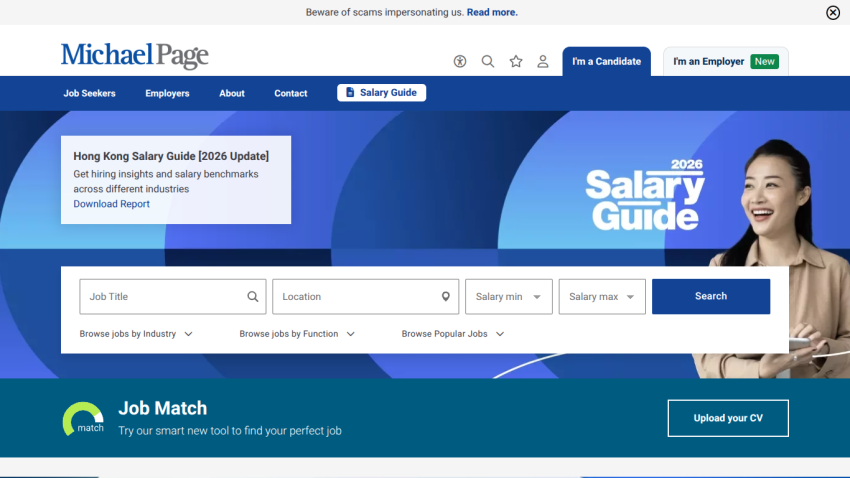The image size is (850, 478).
Task: Click the Job Match gauge icon
Action: pos(83,418)
